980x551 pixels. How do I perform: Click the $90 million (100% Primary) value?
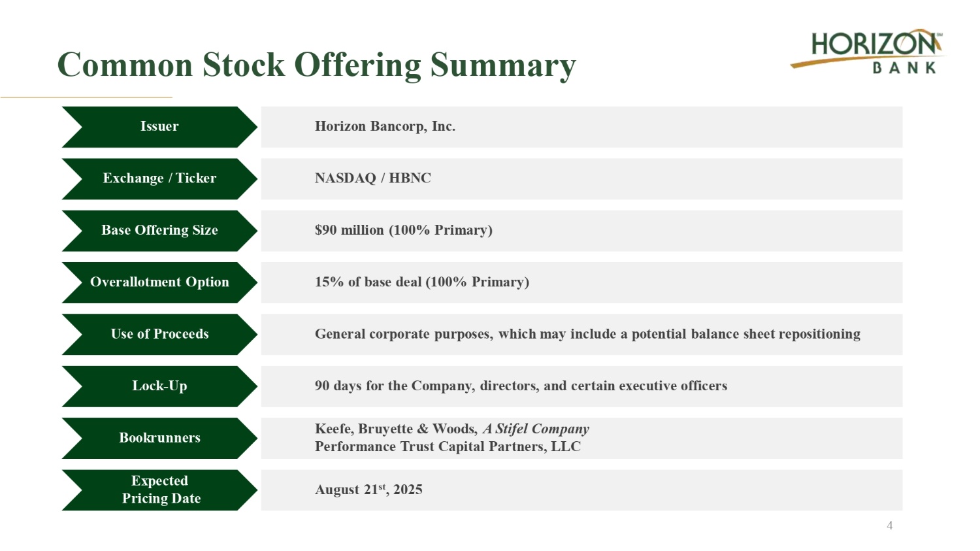pos(403,230)
